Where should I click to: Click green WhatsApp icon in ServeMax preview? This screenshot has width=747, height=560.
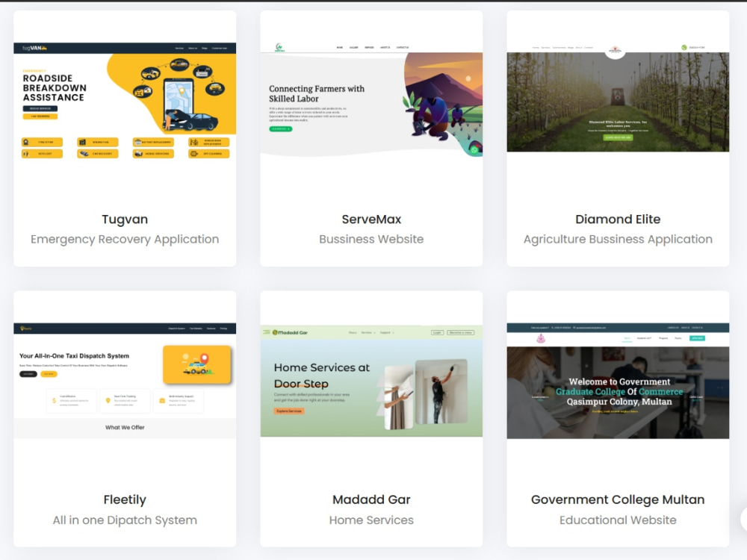tap(474, 150)
